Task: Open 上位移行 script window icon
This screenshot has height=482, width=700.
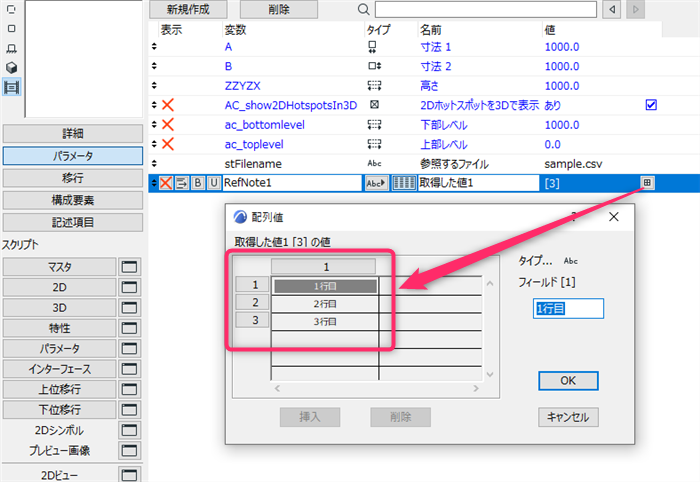Action: (x=129, y=389)
